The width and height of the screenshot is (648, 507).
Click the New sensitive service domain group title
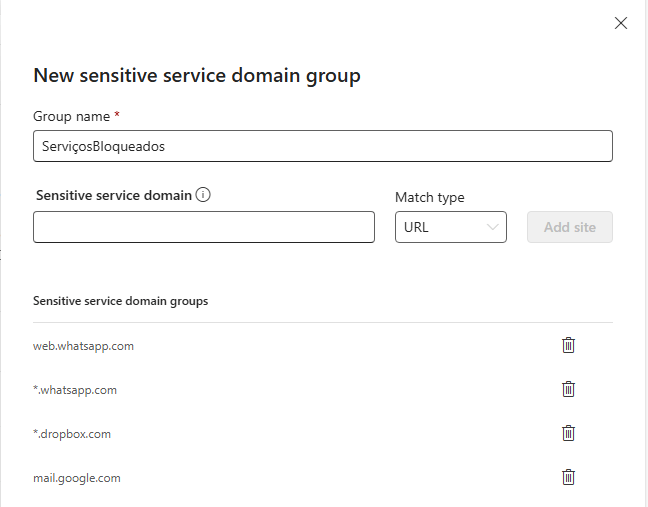click(197, 75)
